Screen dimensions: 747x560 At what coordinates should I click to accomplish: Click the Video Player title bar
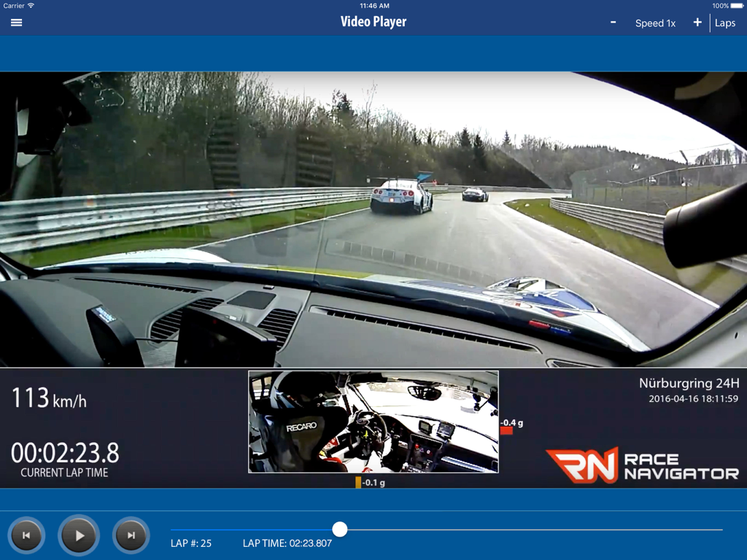click(x=373, y=22)
